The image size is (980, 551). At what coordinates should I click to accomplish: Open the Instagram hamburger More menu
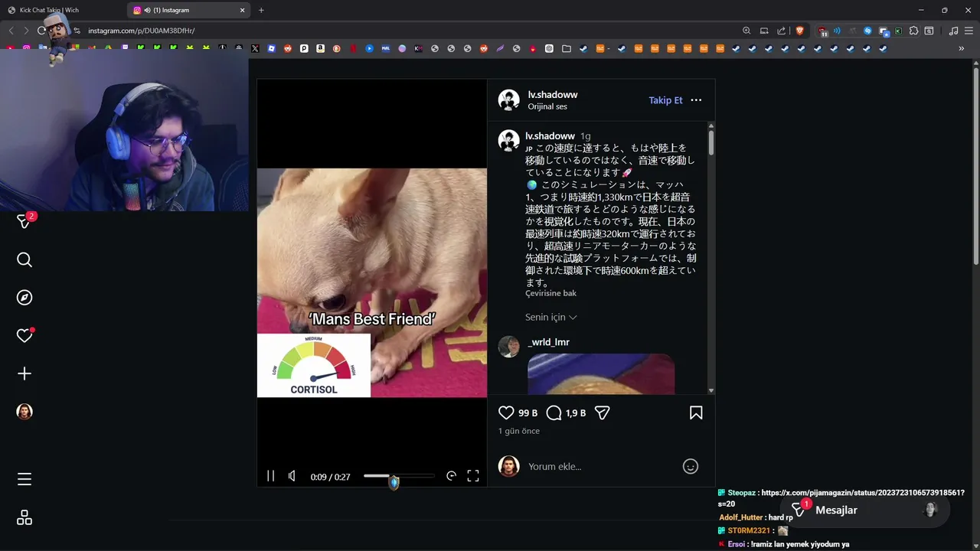pos(24,480)
